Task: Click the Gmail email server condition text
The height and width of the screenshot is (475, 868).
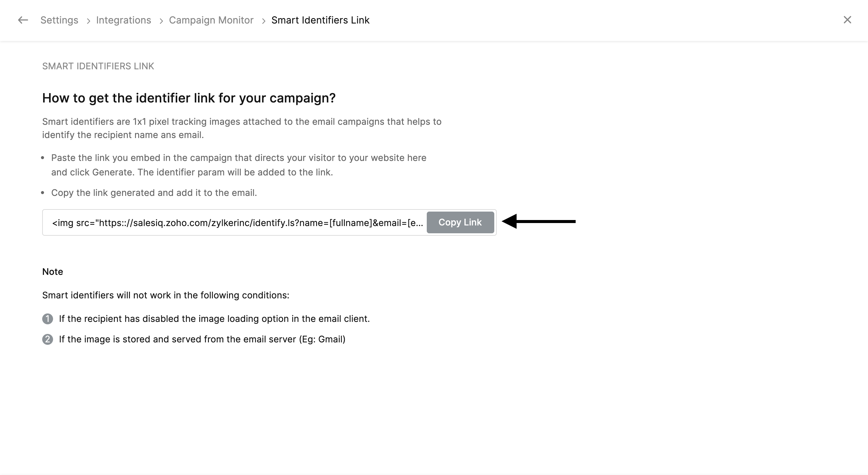Action: [202, 339]
